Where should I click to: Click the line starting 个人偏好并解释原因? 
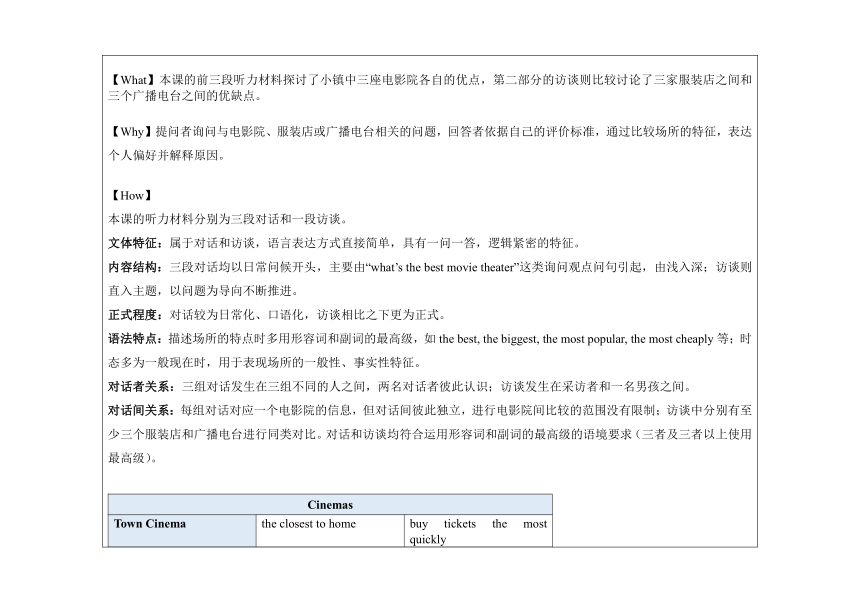[x=167, y=156]
